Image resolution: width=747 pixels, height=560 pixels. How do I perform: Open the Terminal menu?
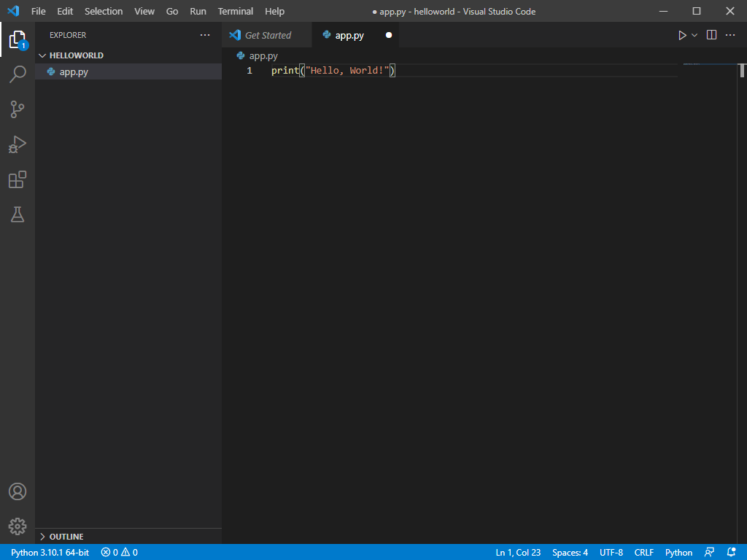[236, 11]
